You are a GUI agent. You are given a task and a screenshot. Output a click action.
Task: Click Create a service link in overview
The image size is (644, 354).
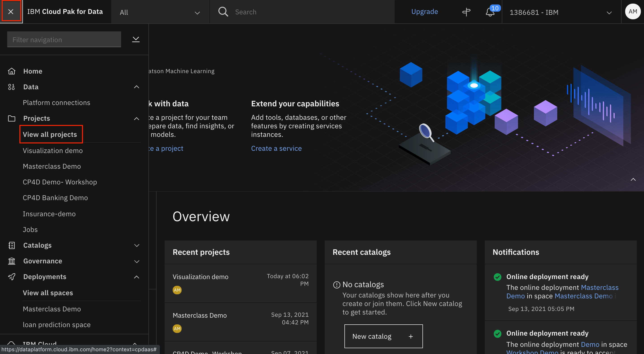pos(277,148)
